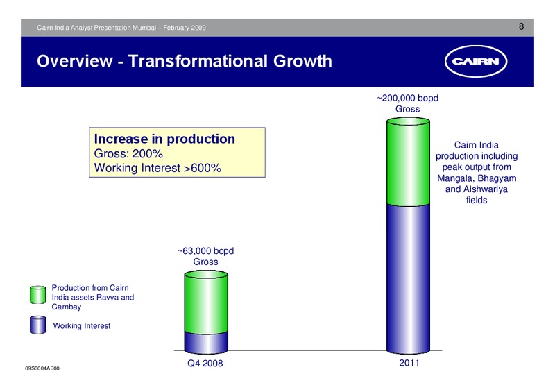
Task: Click the slide page number 8
Action: click(521, 26)
